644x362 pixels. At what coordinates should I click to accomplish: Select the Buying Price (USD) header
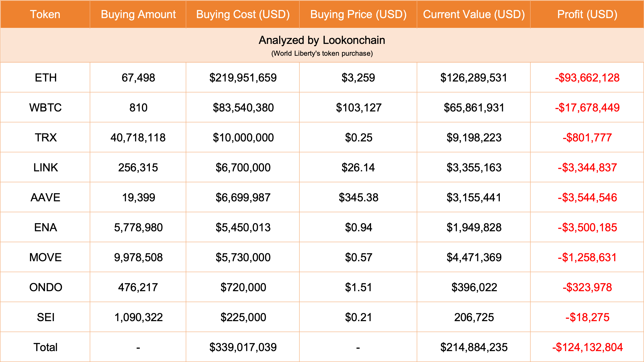358,14
